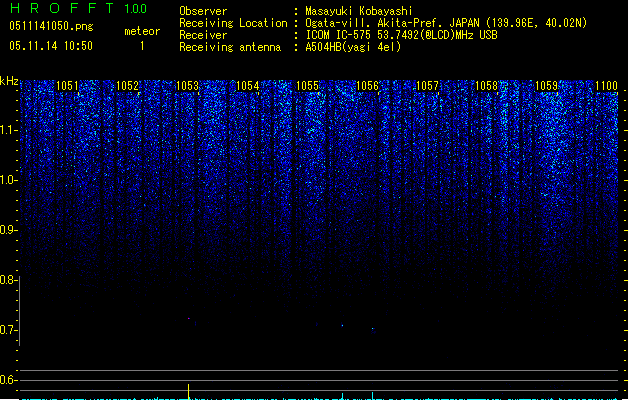Click the 1052 time marker
The height and width of the screenshot is (400, 629).
click(x=127, y=85)
